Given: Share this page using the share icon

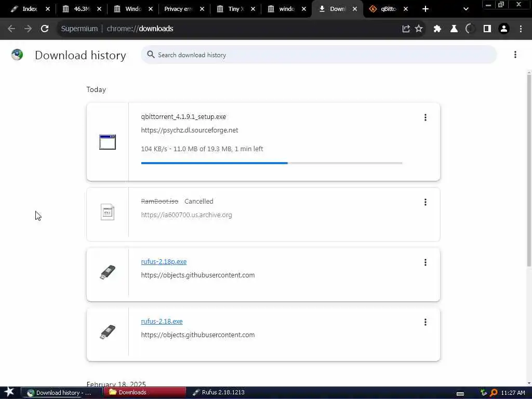Looking at the screenshot, I should coord(406,29).
